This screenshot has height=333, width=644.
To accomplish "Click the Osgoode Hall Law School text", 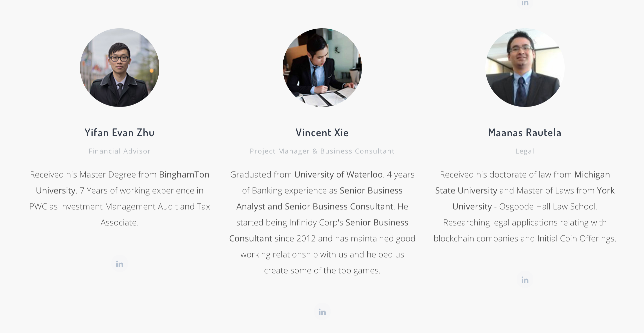I will click(548, 206).
